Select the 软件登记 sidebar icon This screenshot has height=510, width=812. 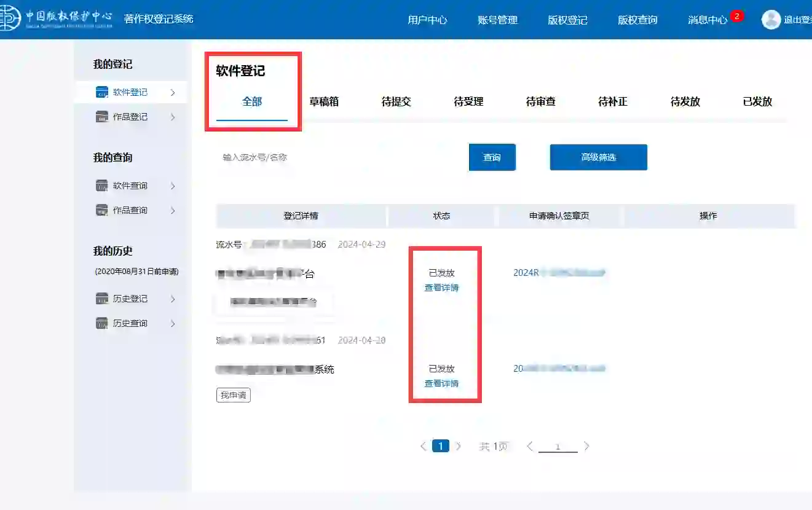click(x=101, y=92)
